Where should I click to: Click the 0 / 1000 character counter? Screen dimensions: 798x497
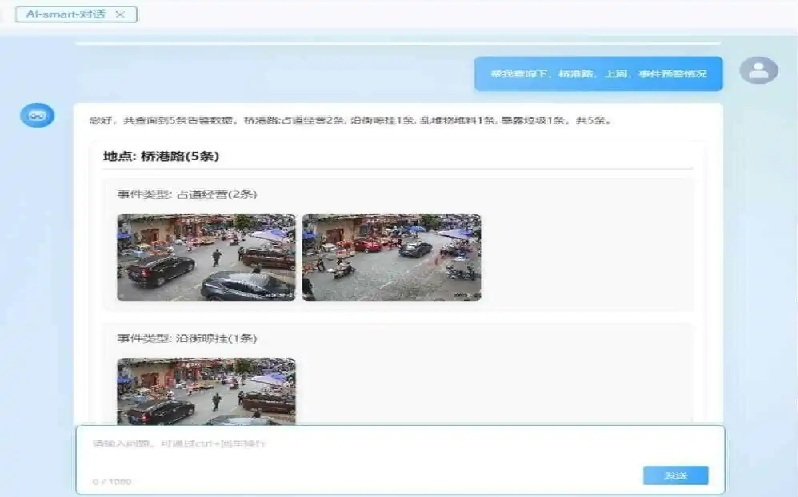(x=112, y=481)
